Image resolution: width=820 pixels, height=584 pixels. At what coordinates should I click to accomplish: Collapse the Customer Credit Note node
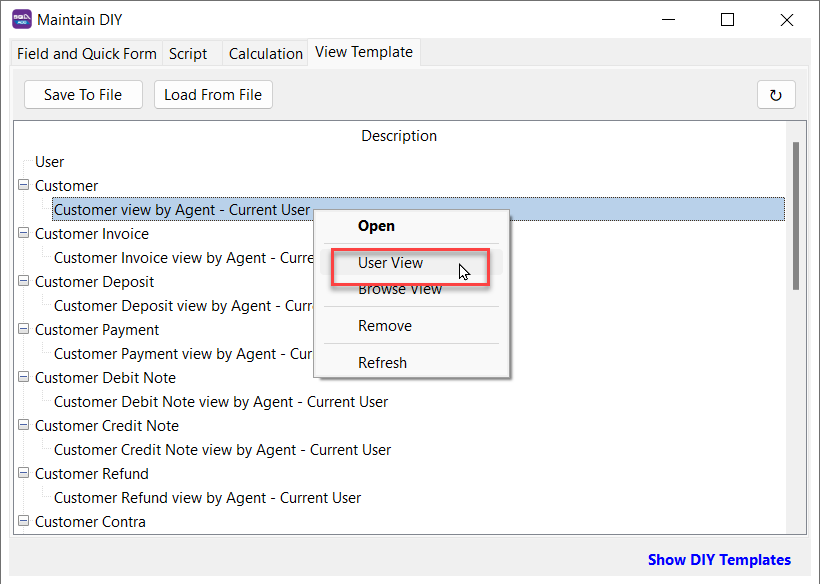pyautogui.click(x=23, y=426)
